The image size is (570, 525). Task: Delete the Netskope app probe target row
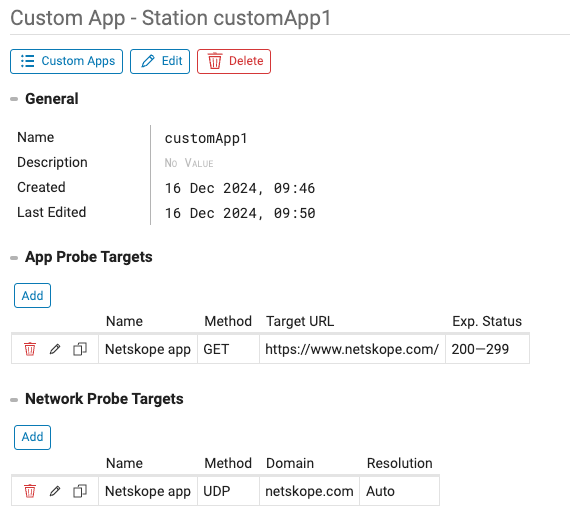pyautogui.click(x=30, y=349)
